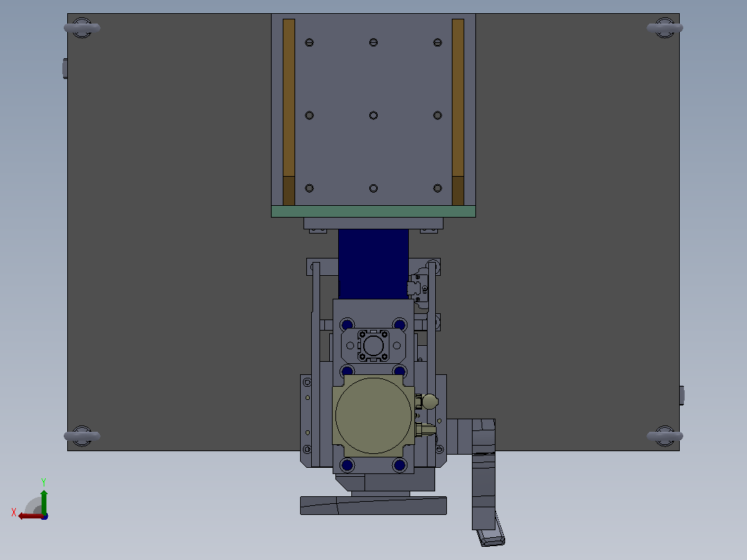747x560 pixels.
Task: Select the left brown guide rail
Action: (289, 112)
